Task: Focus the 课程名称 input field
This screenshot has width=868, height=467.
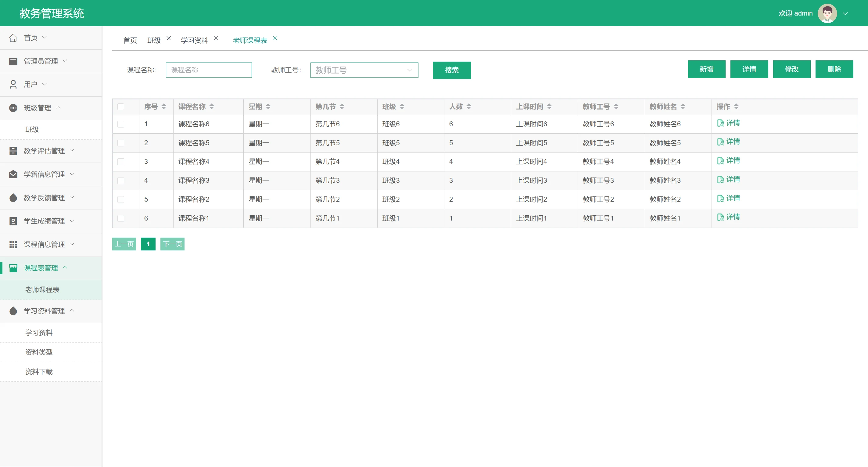Action: point(209,70)
